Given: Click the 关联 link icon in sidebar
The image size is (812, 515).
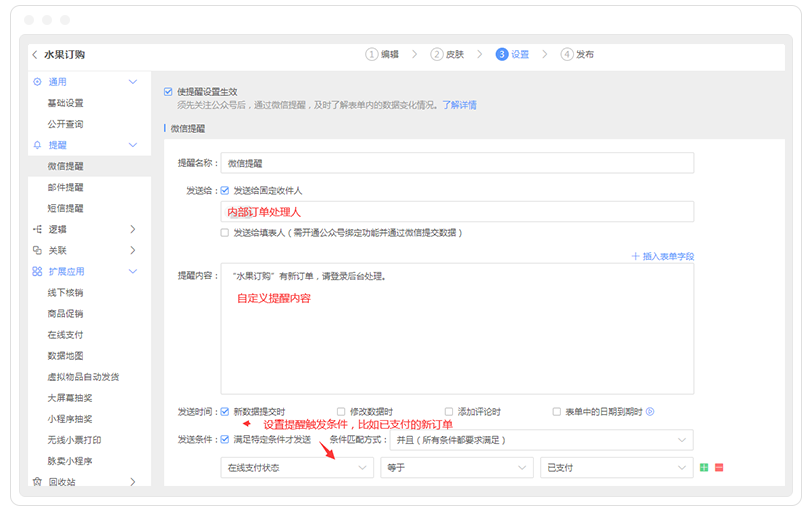Looking at the screenshot, I should [x=37, y=250].
